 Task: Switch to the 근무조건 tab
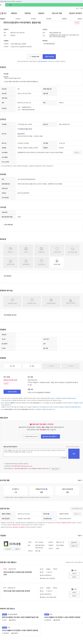click(18, 19)
